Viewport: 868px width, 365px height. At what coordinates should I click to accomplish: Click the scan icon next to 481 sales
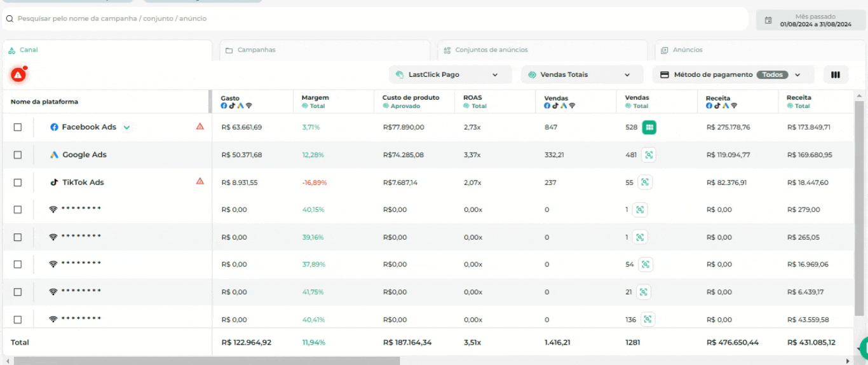click(x=648, y=155)
